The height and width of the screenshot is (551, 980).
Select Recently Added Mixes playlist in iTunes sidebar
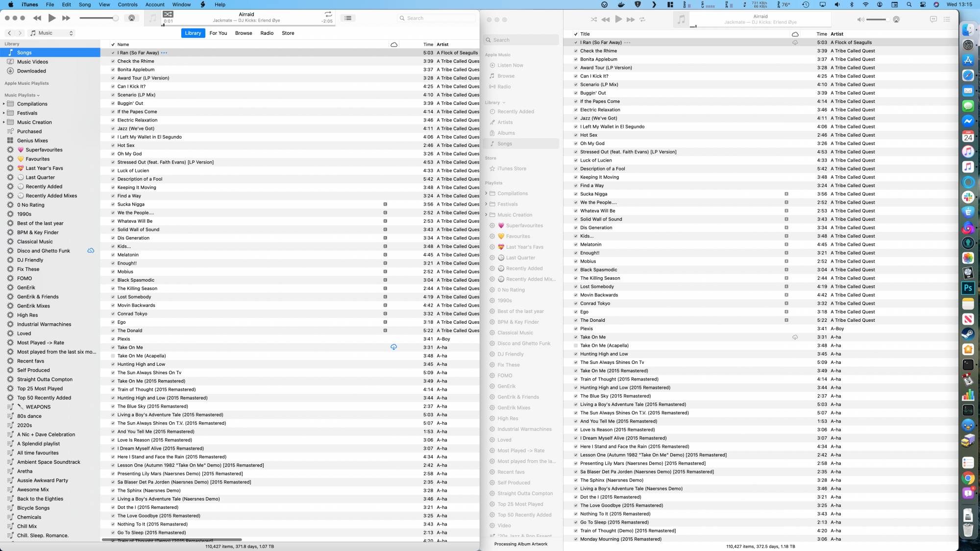pyautogui.click(x=51, y=196)
